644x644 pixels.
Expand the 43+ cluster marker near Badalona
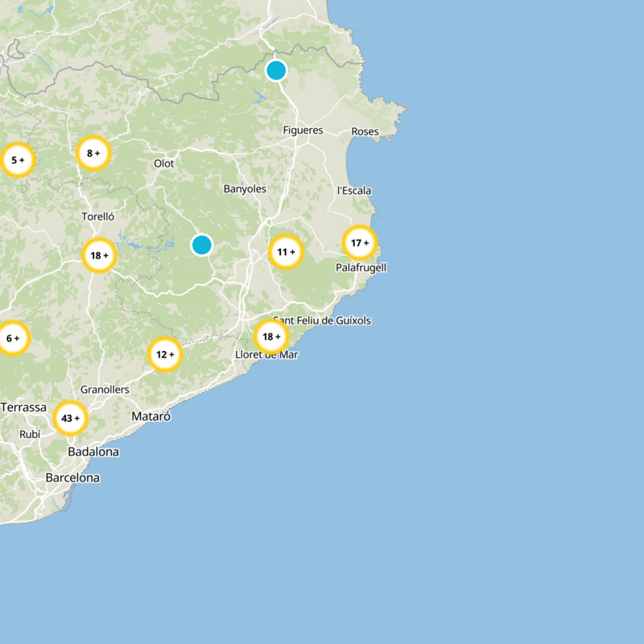[71, 419]
